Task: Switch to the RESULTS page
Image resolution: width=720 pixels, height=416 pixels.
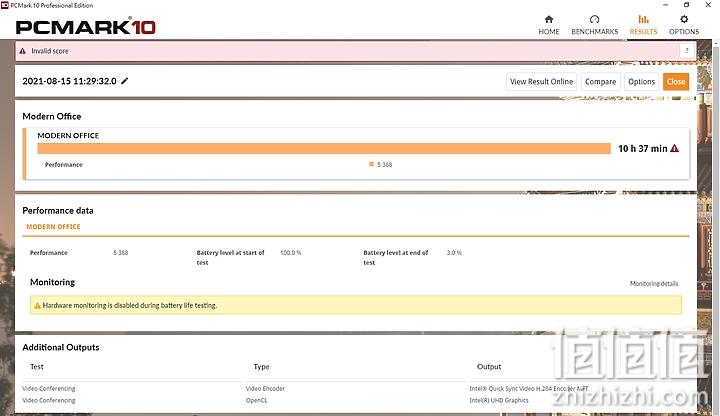Action: (643, 25)
